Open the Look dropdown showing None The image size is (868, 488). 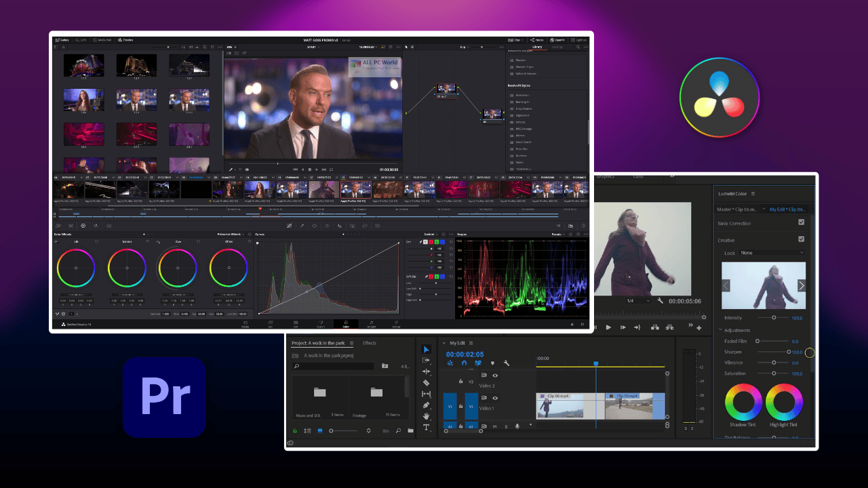coord(772,253)
